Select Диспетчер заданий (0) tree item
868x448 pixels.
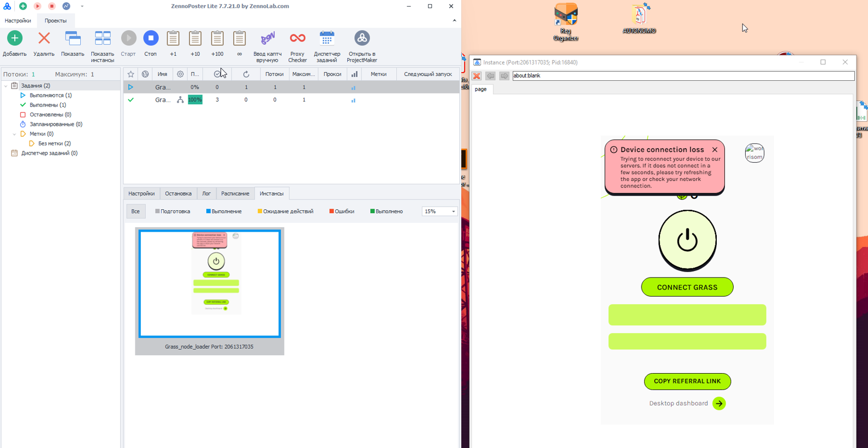click(x=49, y=154)
